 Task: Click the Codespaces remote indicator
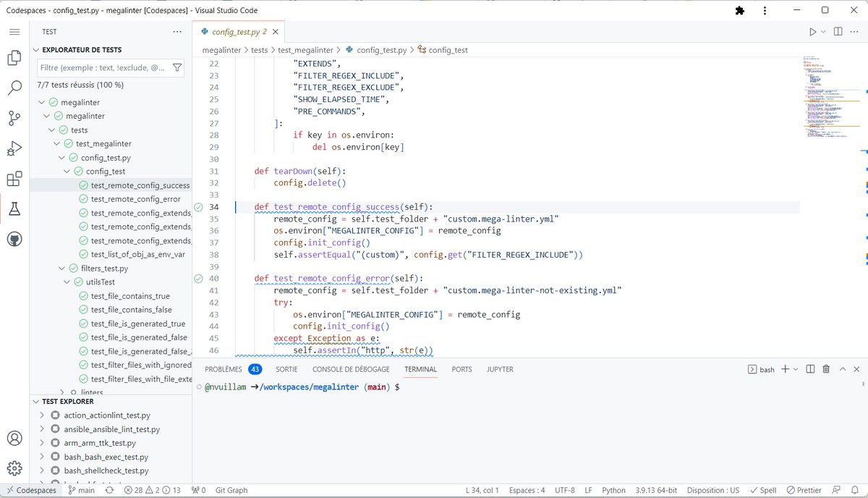click(30, 490)
